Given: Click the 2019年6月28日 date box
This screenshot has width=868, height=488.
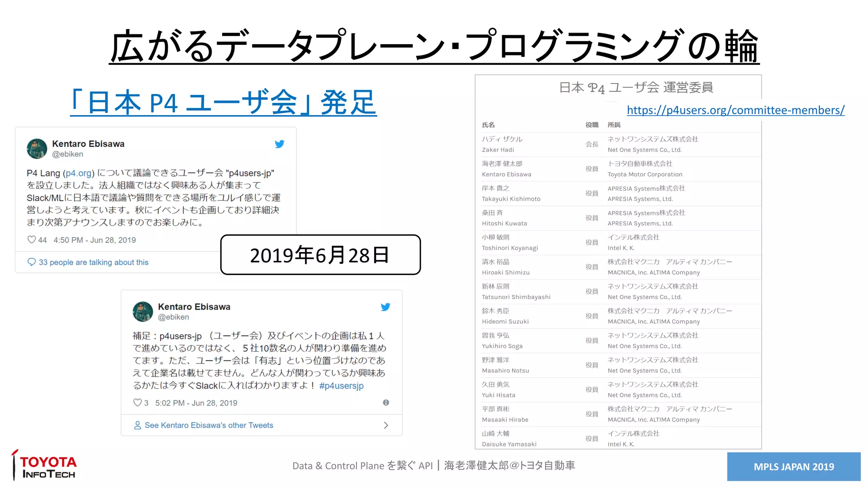Looking at the screenshot, I should [x=320, y=255].
